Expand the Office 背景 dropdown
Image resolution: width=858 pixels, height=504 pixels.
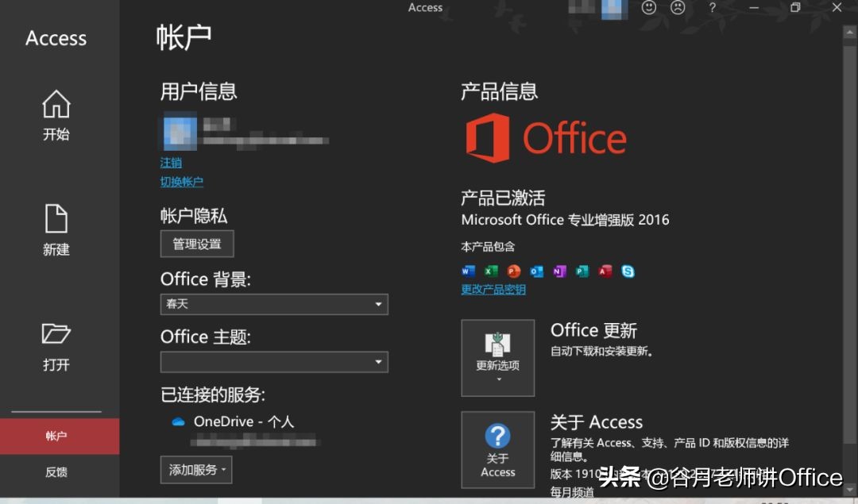(274, 304)
